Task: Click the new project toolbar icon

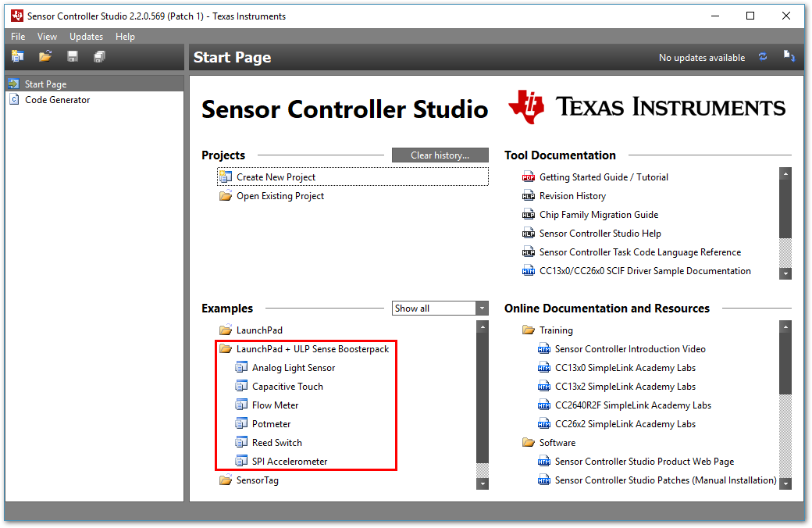Action: coord(17,56)
